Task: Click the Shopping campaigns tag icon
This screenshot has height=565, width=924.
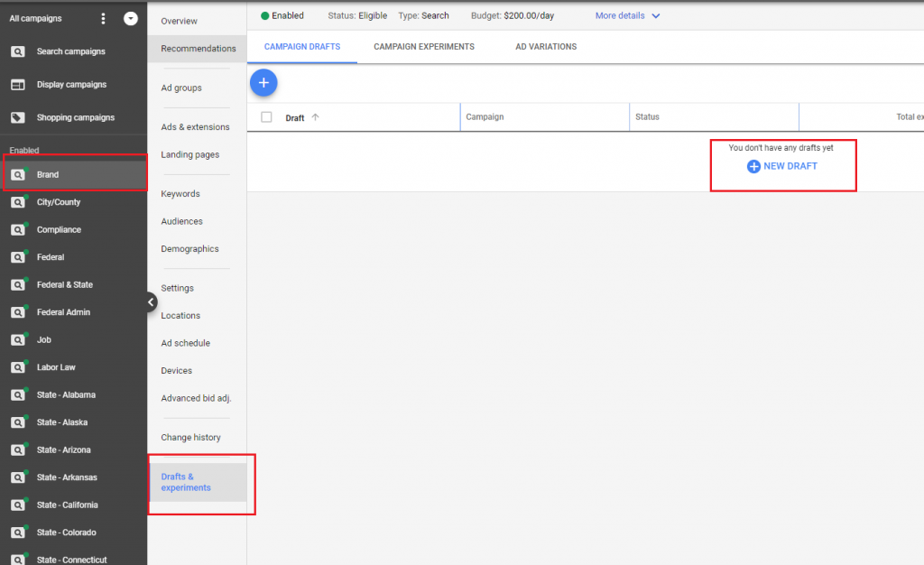Action: (18, 118)
